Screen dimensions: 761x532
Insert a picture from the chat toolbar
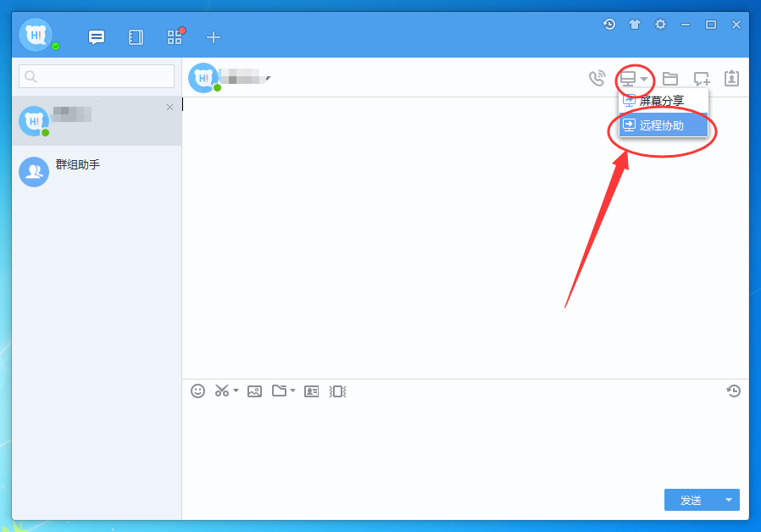(254, 391)
